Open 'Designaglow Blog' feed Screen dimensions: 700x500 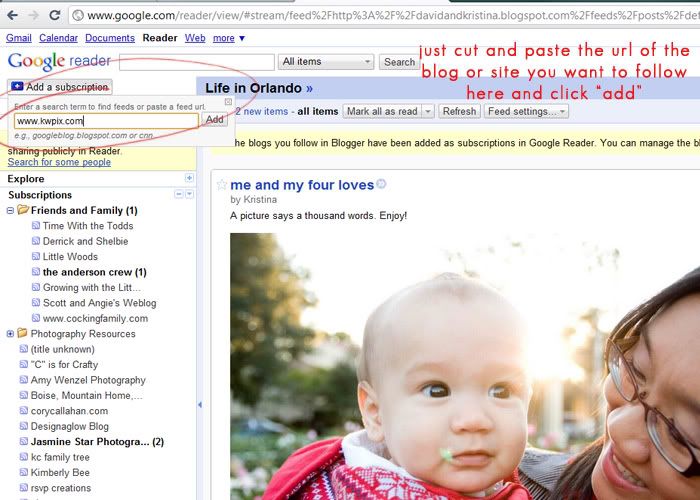click(x=70, y=426)
